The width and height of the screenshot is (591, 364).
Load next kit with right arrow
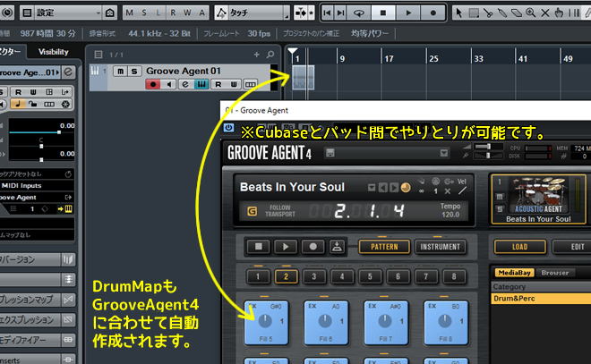click(393, 188)
